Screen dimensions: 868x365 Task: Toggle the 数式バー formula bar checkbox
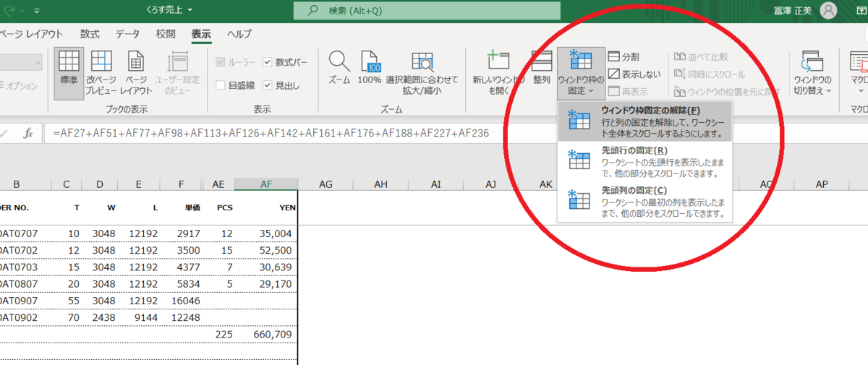268,63
